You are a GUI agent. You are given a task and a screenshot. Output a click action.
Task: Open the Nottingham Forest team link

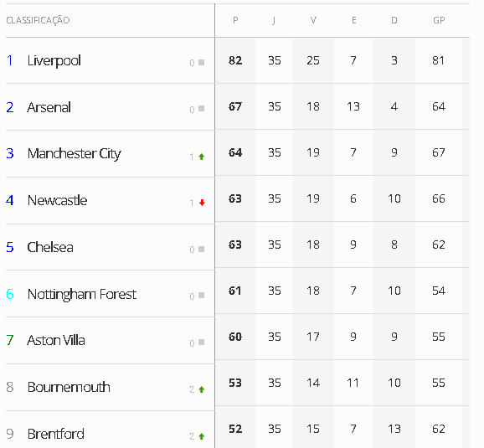point(82,294)
